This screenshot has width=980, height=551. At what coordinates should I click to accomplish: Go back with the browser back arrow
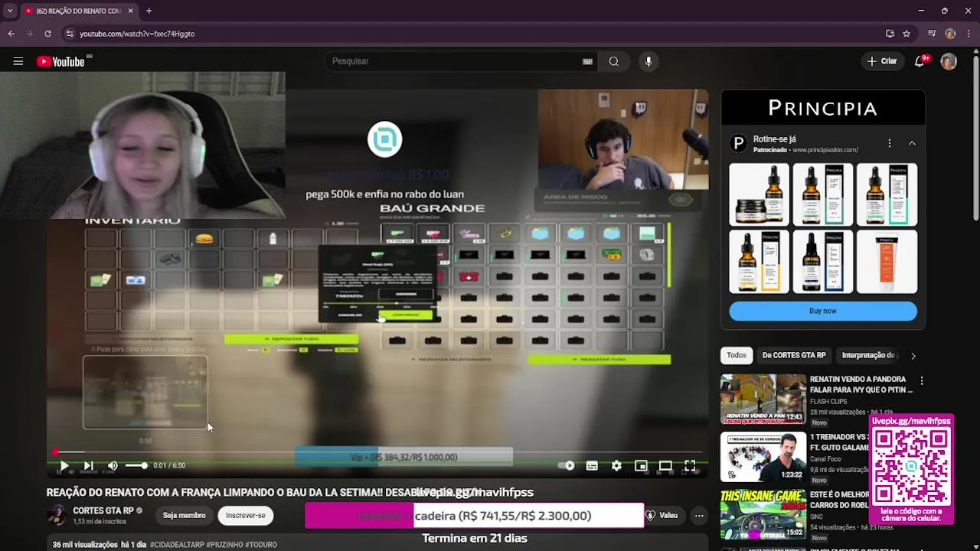click(x=11, y=34)
